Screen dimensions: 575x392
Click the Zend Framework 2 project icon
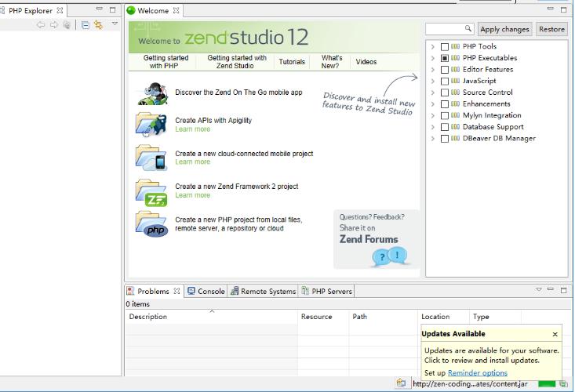(x=151, y=192)
